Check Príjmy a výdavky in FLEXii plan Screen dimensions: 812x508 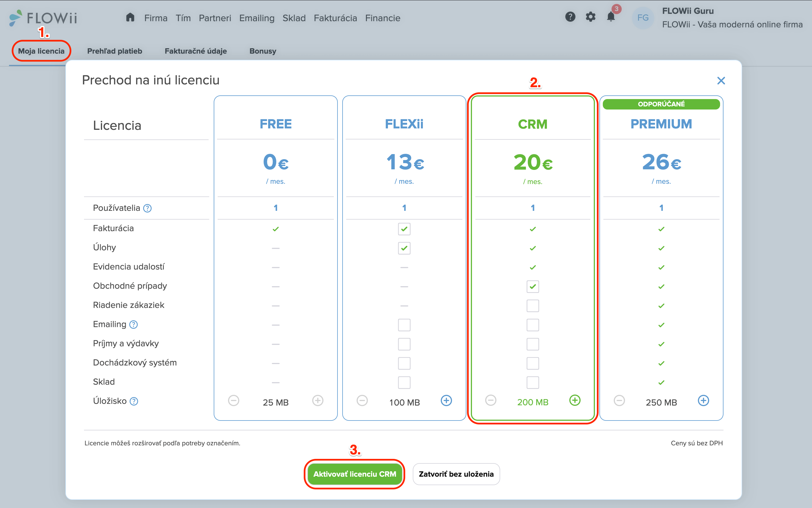(404, 344)
